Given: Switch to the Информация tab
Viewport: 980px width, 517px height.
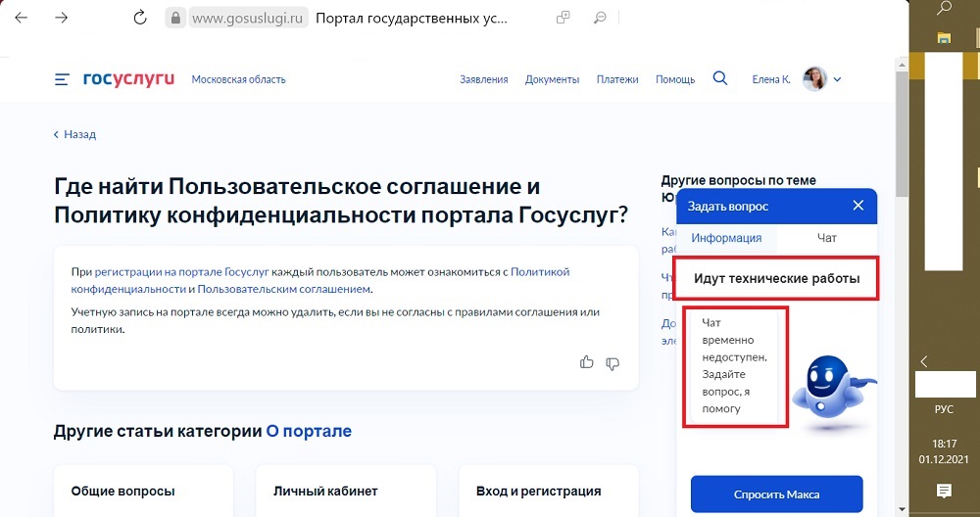Looking at the screenshot, I should (726, 238).
